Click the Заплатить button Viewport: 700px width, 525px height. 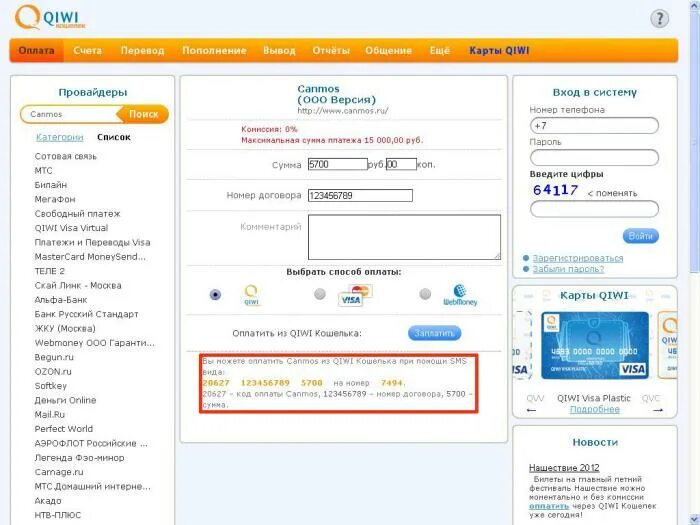pyautogui.click(x=434, y=333)
